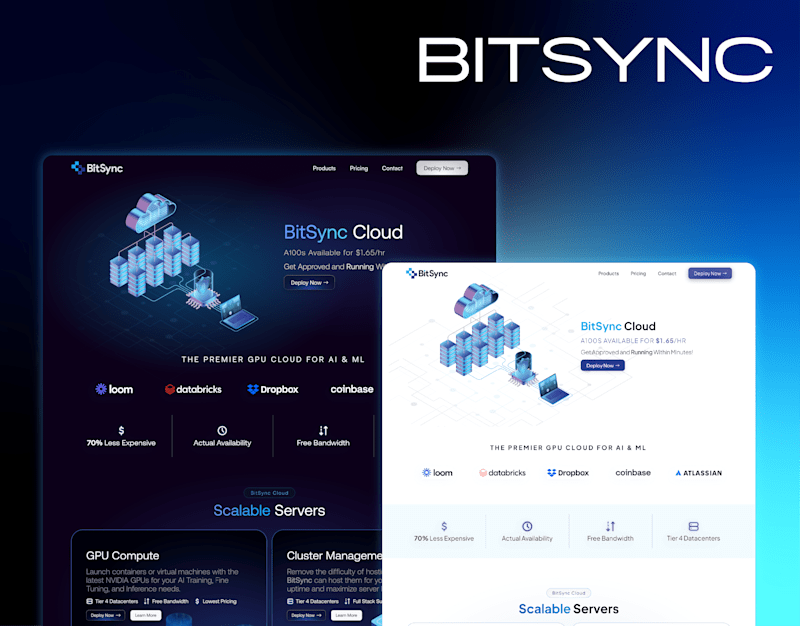Click Tier 4 Datacenters icon in GPU Compute card

pos(89,602)
